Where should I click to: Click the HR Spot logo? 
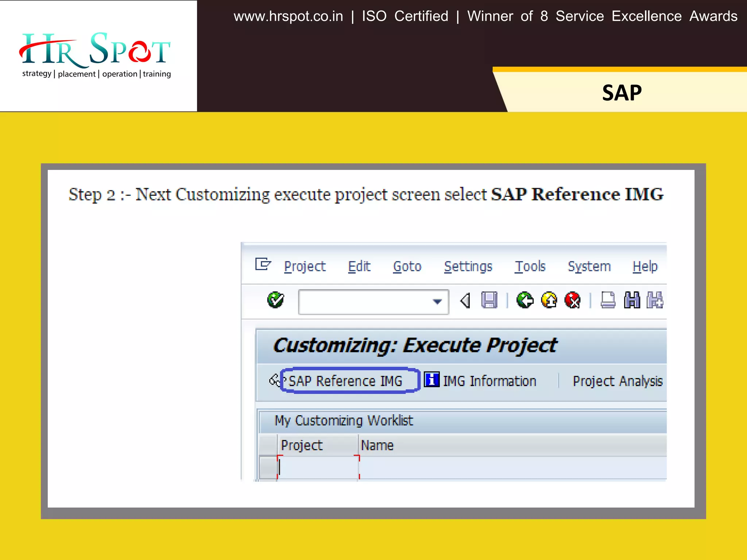click(95, 55)
